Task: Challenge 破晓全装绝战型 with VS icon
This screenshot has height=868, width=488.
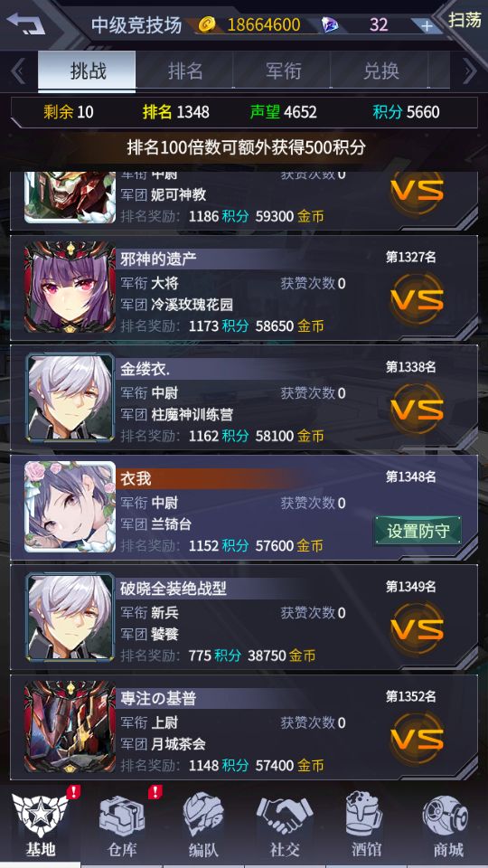Action: tap(417, 629)
